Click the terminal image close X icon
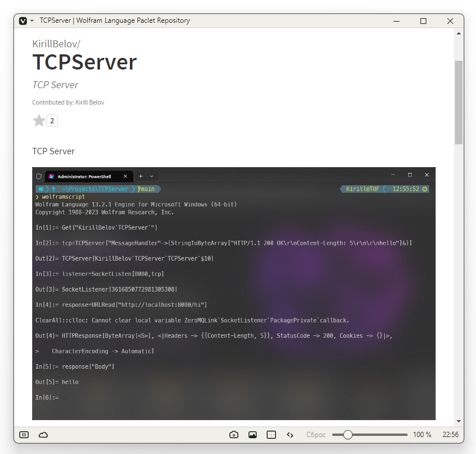This screenshot has width=476, height=454. tap(427, 175)
